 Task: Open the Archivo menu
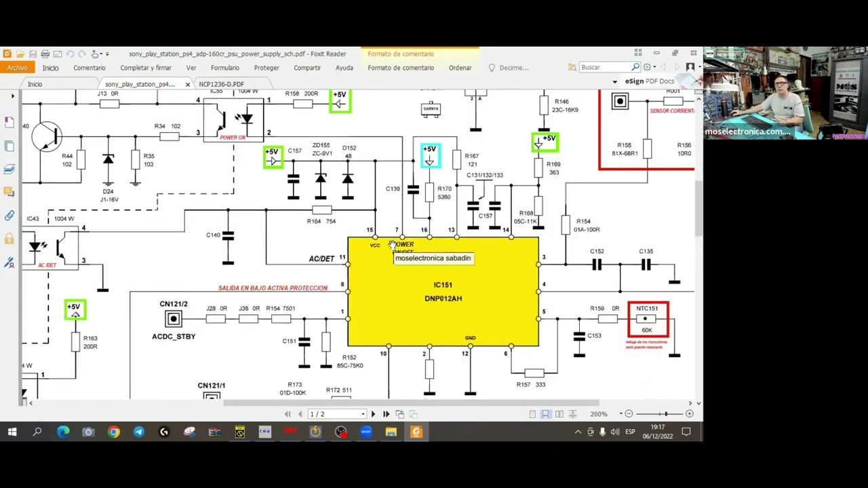pos(18,68)
